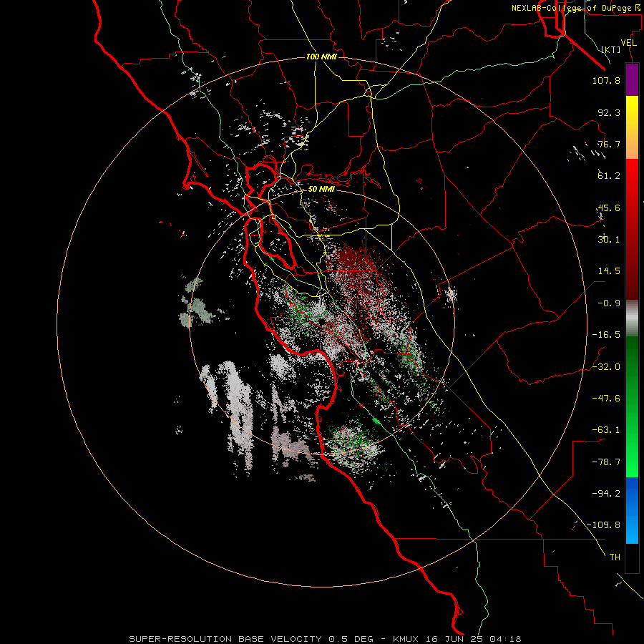
Task: Click the KMUX station identifier in caption
Action: 406,639
